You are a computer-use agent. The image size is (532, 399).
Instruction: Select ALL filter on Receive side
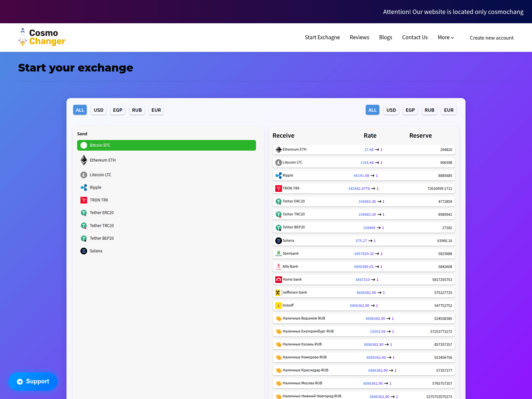(x=372, y=110)
